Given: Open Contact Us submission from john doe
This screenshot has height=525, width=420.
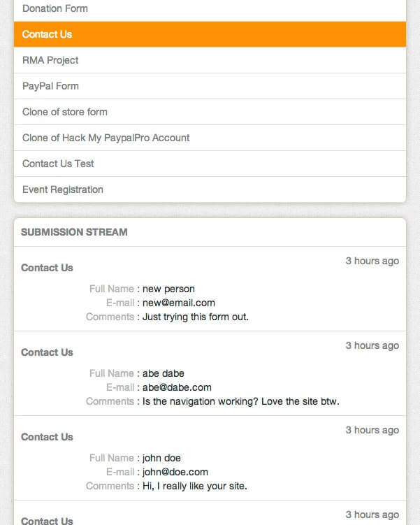Looking at the screenshot, I should click(x=47, y=437).
